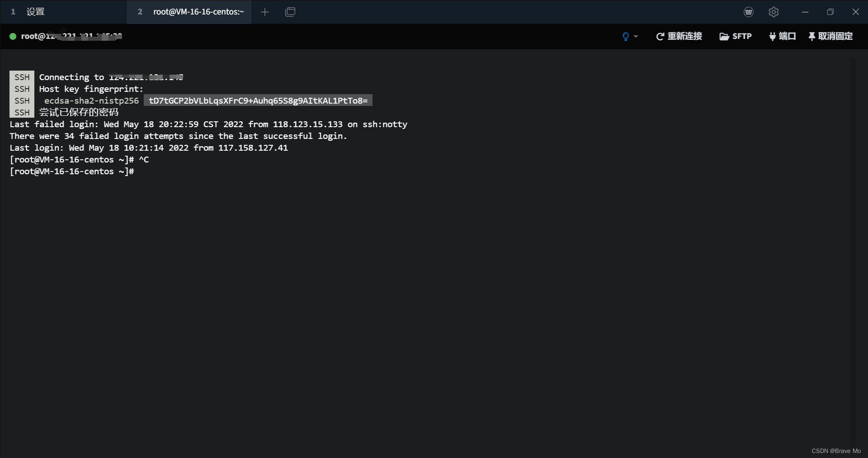Restore down the terminal window
868x458 pixels.
click(830, 12)
